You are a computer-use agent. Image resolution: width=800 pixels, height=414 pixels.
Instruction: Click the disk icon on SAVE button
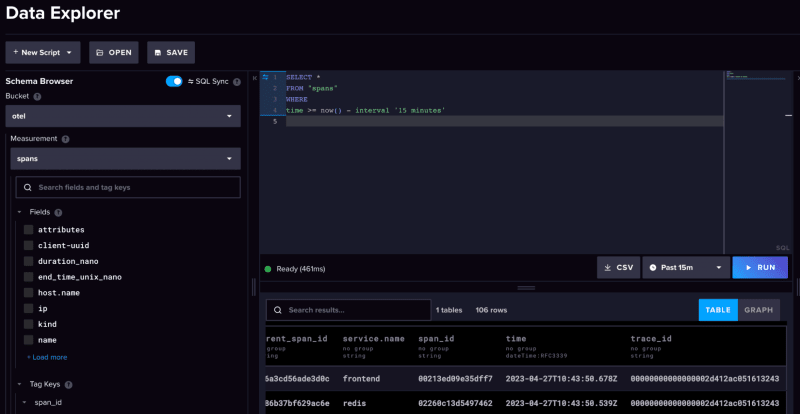click(158, 53)
